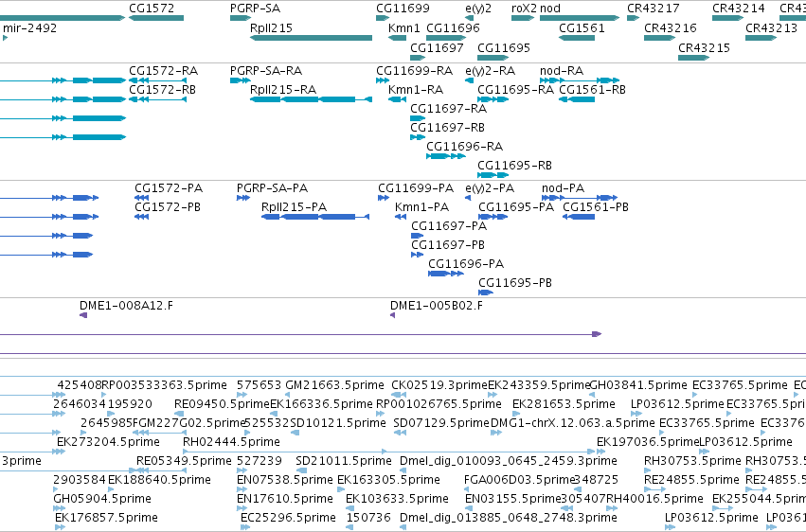Click the CR43215 gene feature
Viewport: 806px width, 532px height.
(693, 58)
